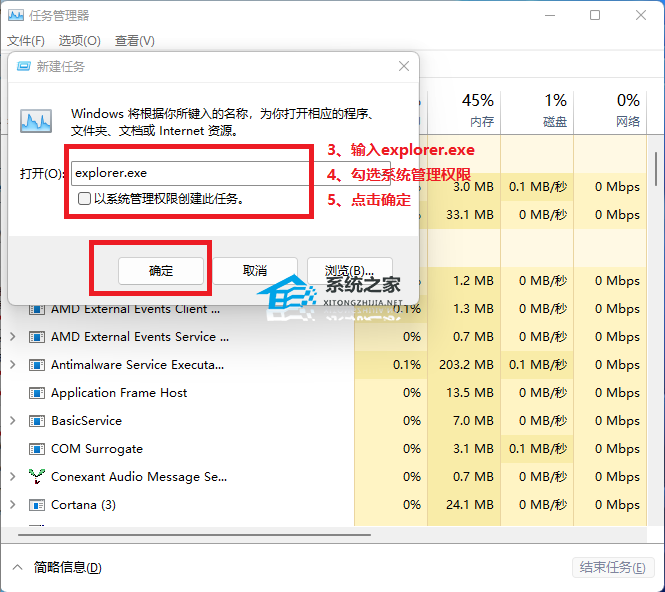Expand the AMD External Events Service row
Image resolution: width=665 pixels, height=592 pixels.
[x=13, y=337]
